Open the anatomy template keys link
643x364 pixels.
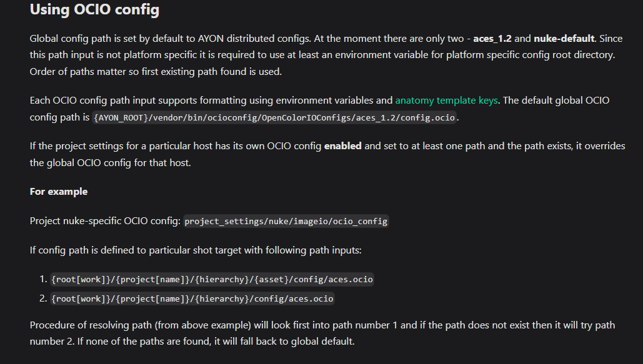(x=446, y=101)
